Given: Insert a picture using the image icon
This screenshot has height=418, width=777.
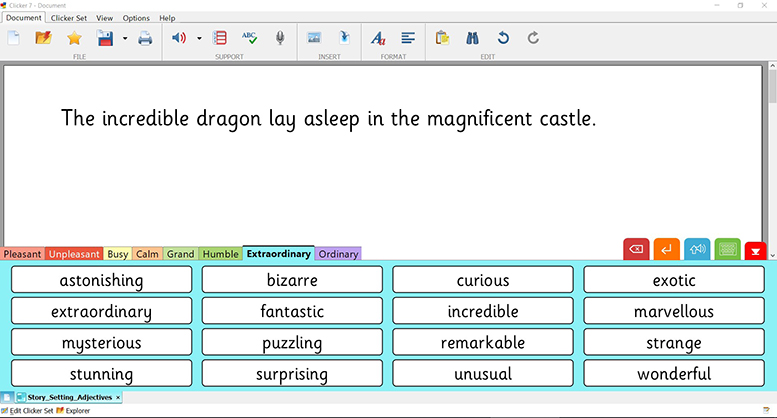Looking at the screenshot, I should (314, 38).
